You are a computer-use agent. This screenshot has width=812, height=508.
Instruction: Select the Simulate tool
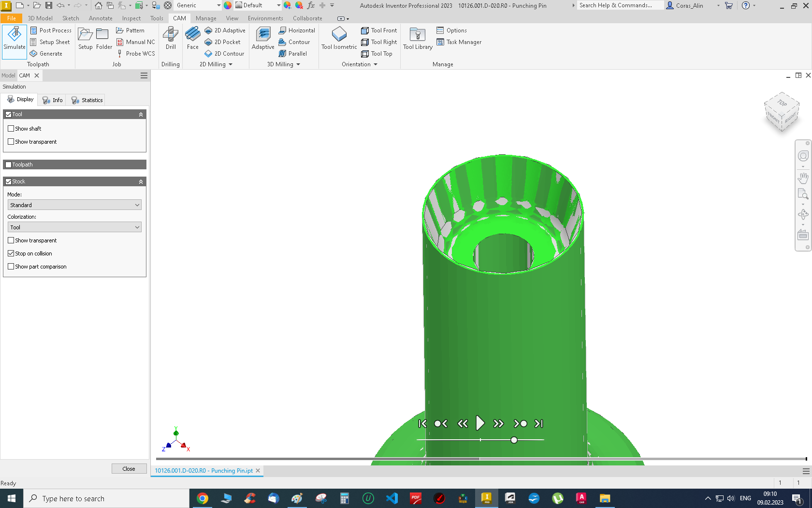[14, 41]
